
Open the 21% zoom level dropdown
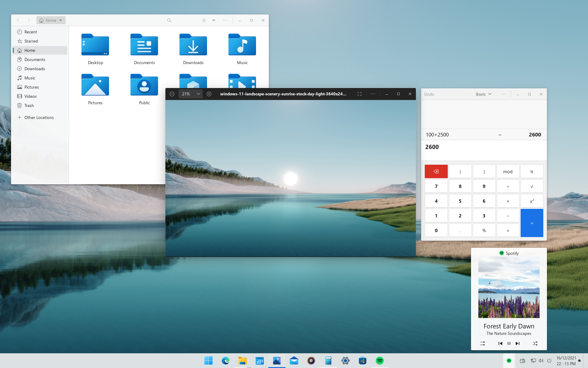pos(190,94)
